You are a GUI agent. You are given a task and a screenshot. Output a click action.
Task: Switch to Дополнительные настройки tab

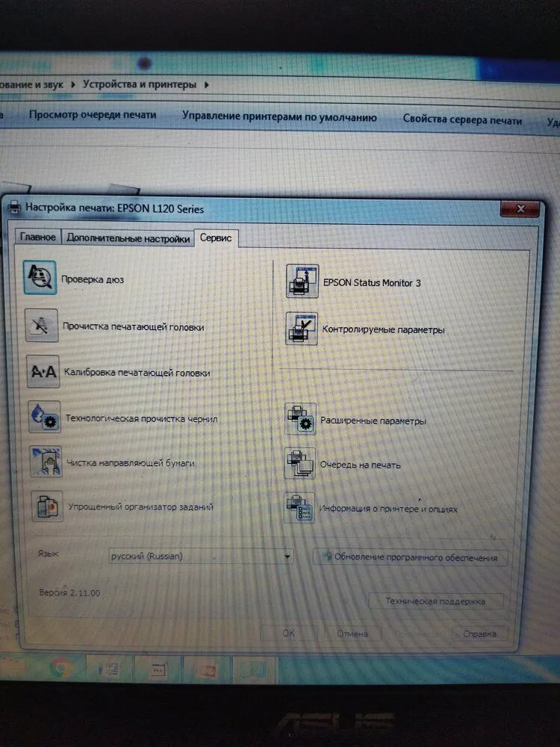coord(128,238)
